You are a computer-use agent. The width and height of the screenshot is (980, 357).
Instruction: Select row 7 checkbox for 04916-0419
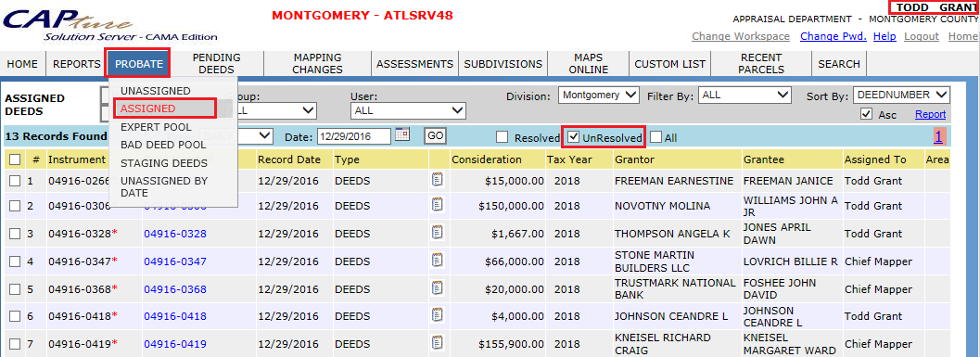click(15, 343)
